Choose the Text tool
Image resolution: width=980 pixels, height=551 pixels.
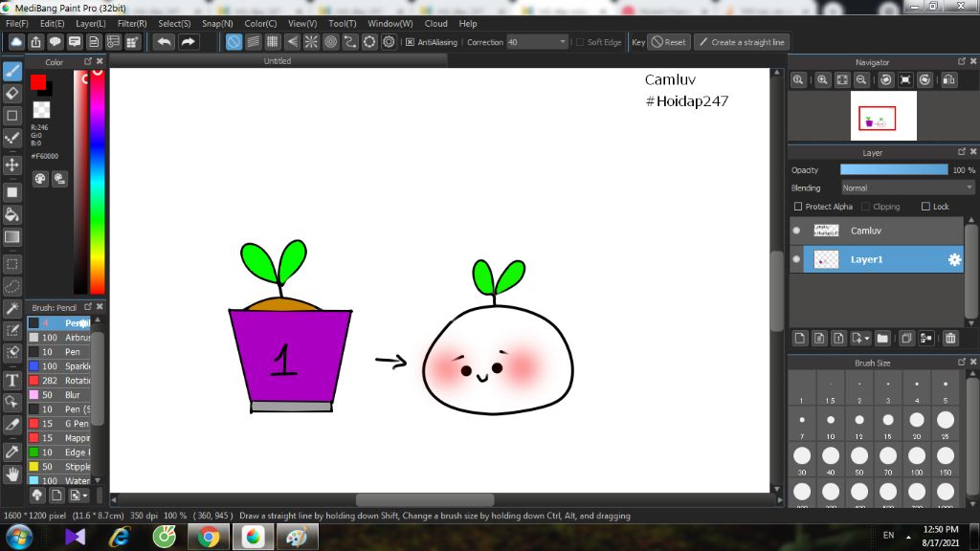pyautogui.click(x=11, y=380)
